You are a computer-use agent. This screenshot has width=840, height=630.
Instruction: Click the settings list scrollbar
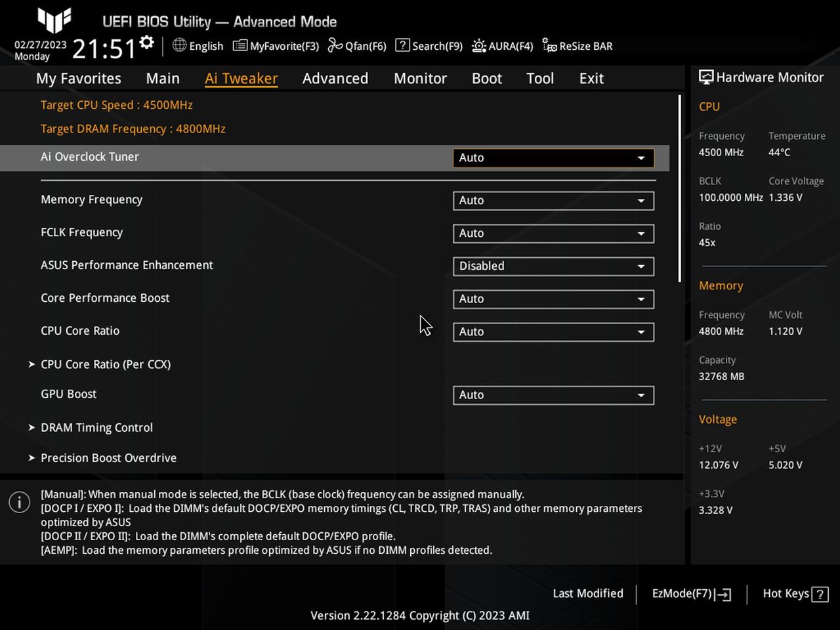[x=680, y=189]
